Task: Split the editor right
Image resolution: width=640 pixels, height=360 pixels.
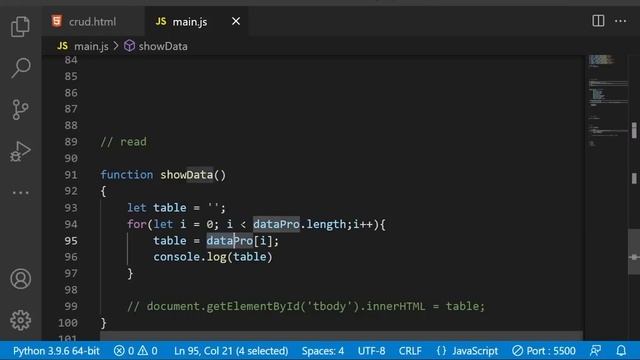Action: [598, 21]
